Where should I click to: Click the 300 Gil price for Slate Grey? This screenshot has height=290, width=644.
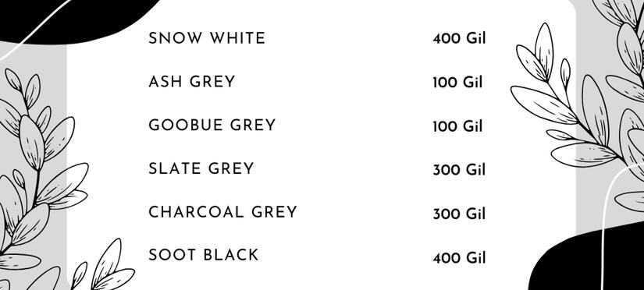coord(459,170)
